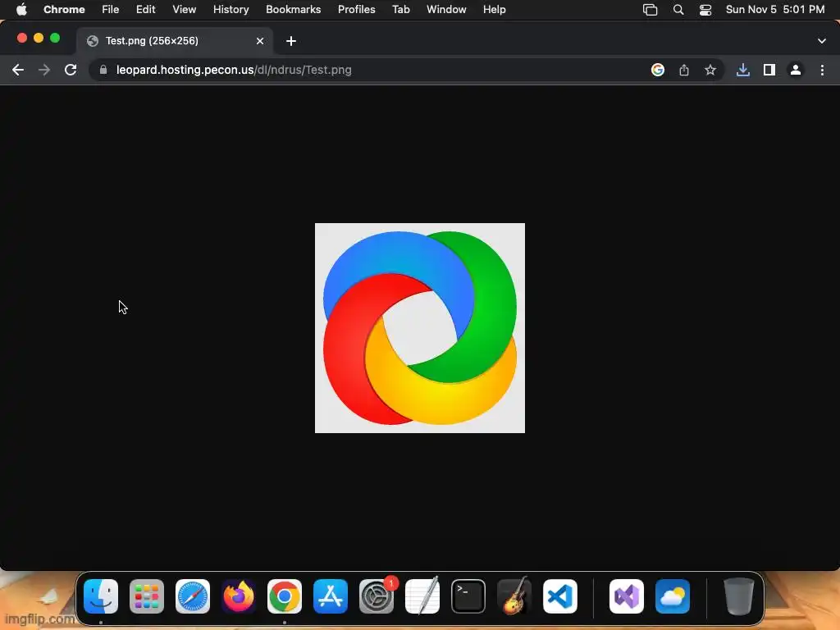Screen dimensions: 840x630
Task: Go back to the previous page
Action: (18, 70)
